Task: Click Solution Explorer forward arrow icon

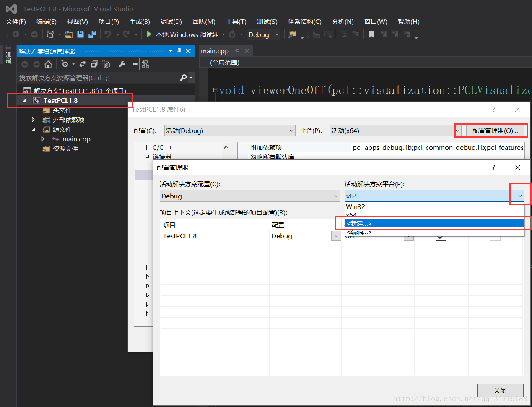Action: (36, 64)
